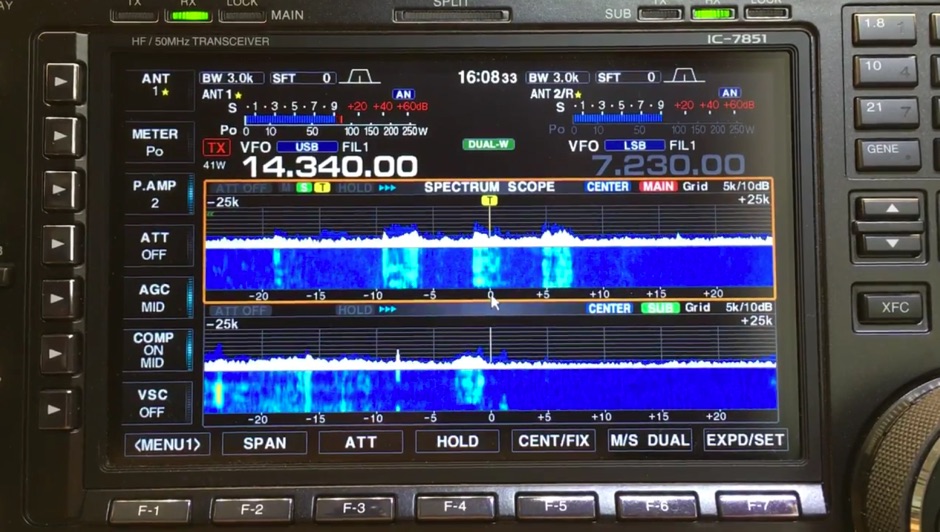Select the ATT softkey in bottom menu
Screen dimensions: 940x532
click(361, 443)
